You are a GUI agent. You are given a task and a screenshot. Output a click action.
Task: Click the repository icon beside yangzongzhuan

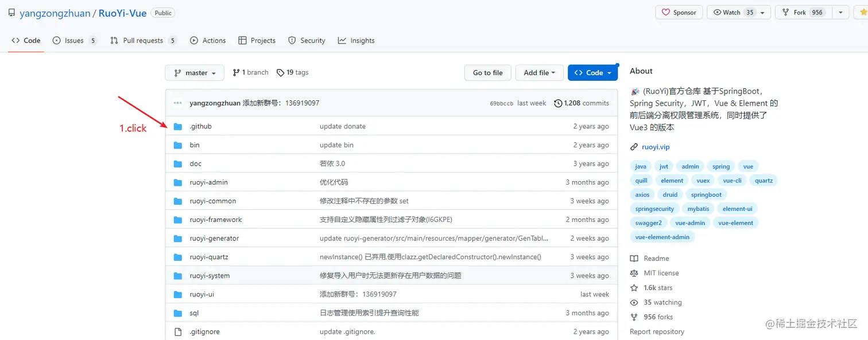(11, 13)
